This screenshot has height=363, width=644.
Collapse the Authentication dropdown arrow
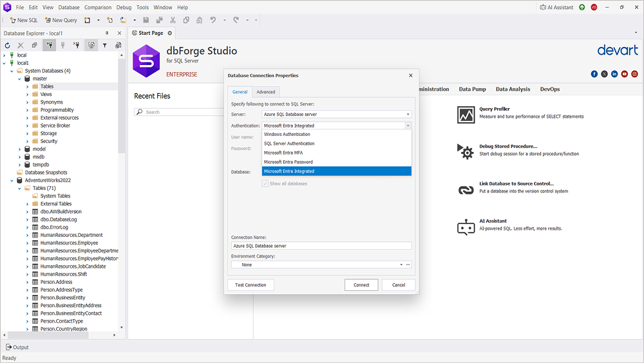point(408,126)
